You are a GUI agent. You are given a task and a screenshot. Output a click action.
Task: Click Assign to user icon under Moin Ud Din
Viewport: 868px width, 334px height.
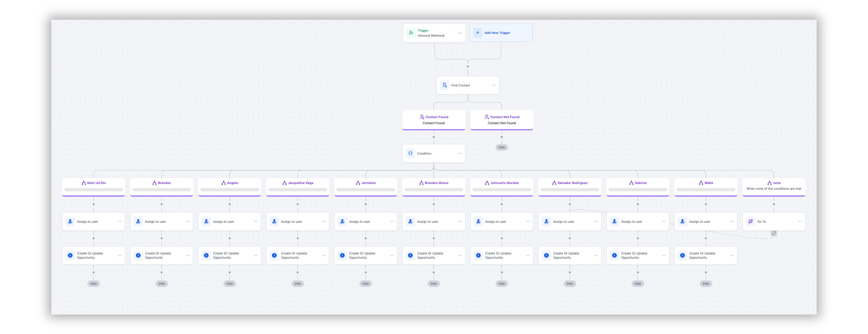click(70, 221)
